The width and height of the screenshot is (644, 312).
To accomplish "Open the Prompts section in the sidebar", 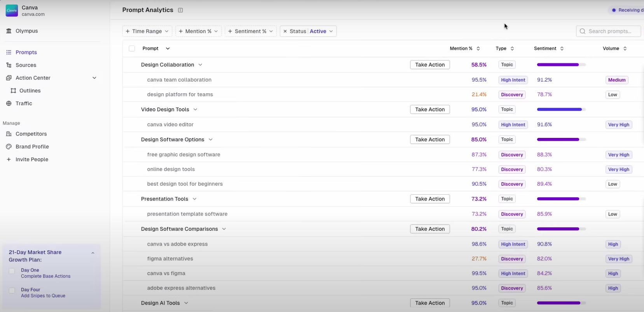I will 26,52.
